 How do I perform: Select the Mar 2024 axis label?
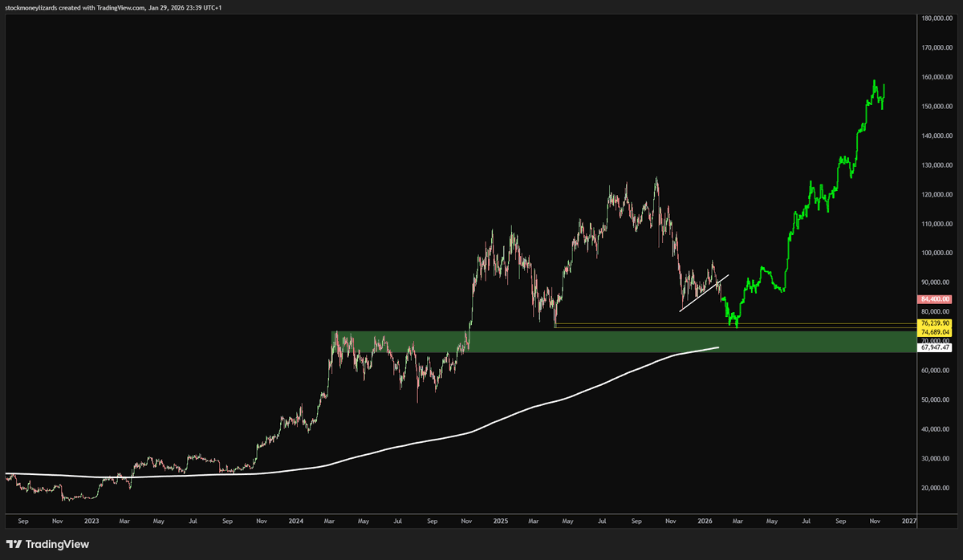tap(329, 521)
